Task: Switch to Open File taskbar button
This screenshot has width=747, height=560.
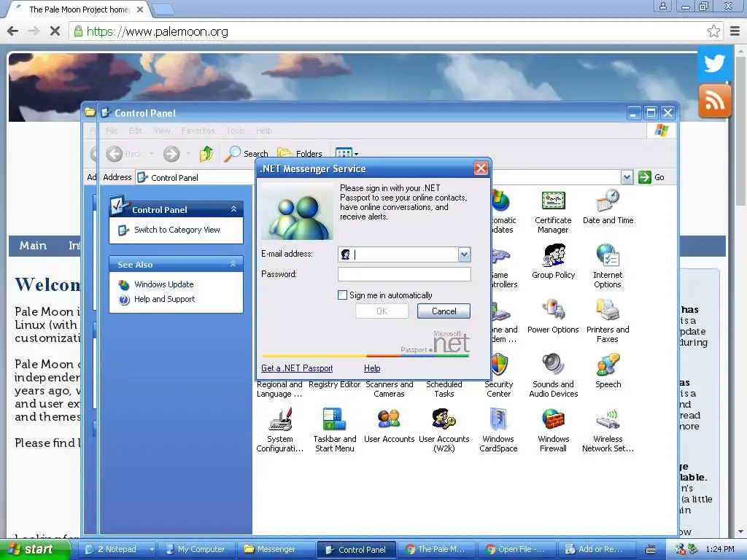Action: pyautogui.click(x=516, y=550)
